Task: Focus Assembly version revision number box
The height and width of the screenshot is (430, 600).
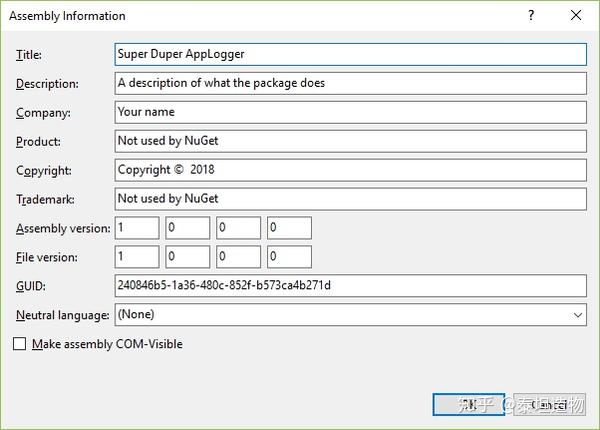Action: tap(290, 228)
